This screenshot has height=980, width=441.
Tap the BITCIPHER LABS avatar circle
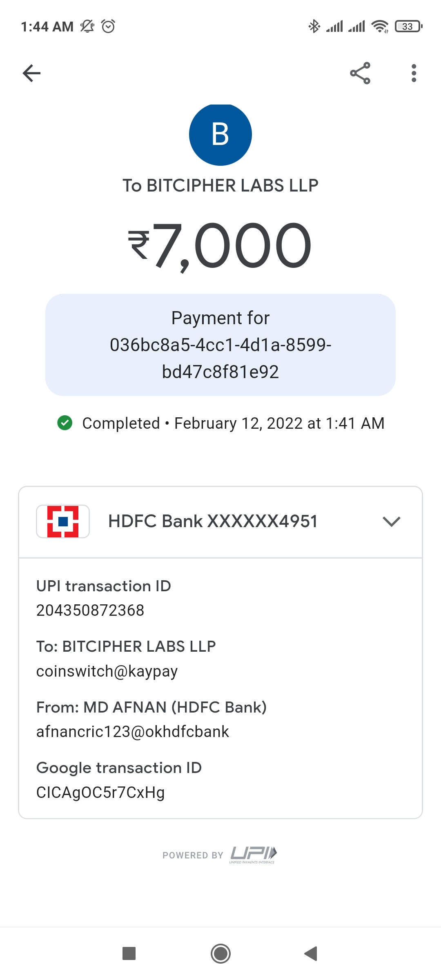coord(220,135)
